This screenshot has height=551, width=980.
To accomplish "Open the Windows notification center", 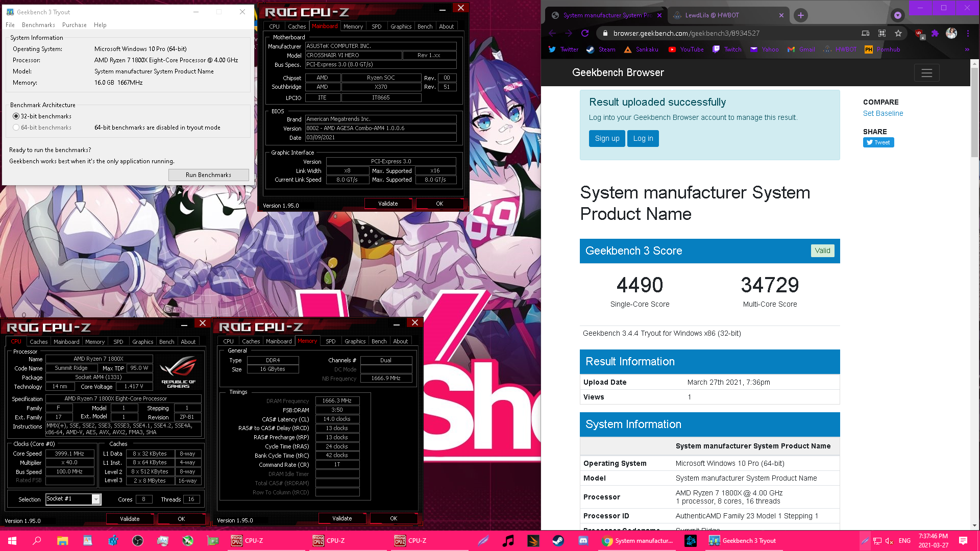I will pyautogui.click(x=963, y=541).
